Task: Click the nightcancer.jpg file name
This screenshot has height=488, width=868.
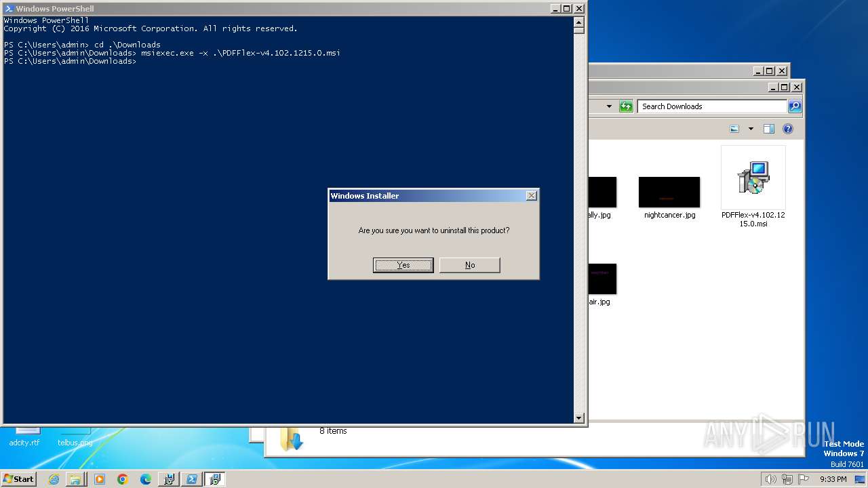Action: click(669, 215)
